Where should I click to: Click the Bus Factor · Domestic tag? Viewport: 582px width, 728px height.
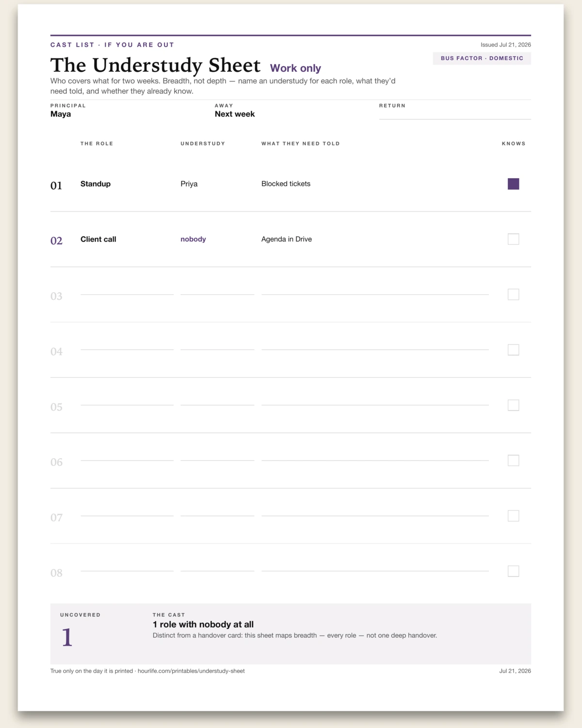(482, 58)
